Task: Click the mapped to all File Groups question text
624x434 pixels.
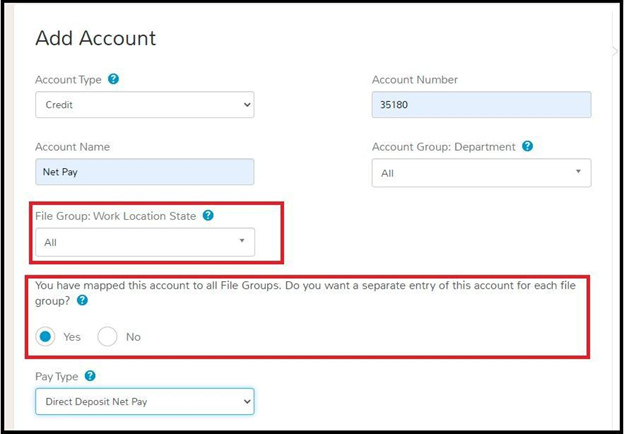Action: pyautogui.click(x=305, y=293)
